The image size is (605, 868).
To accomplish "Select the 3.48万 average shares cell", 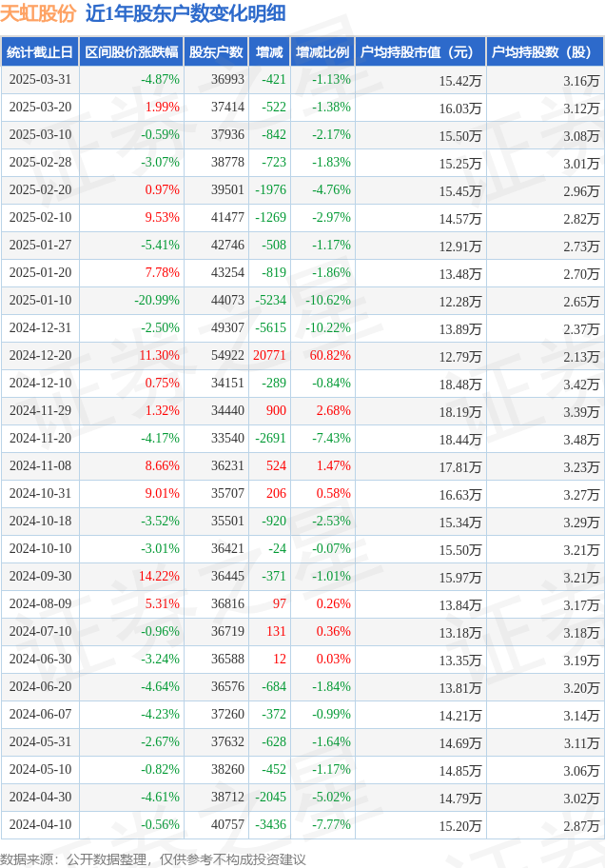I will [581, 440].
